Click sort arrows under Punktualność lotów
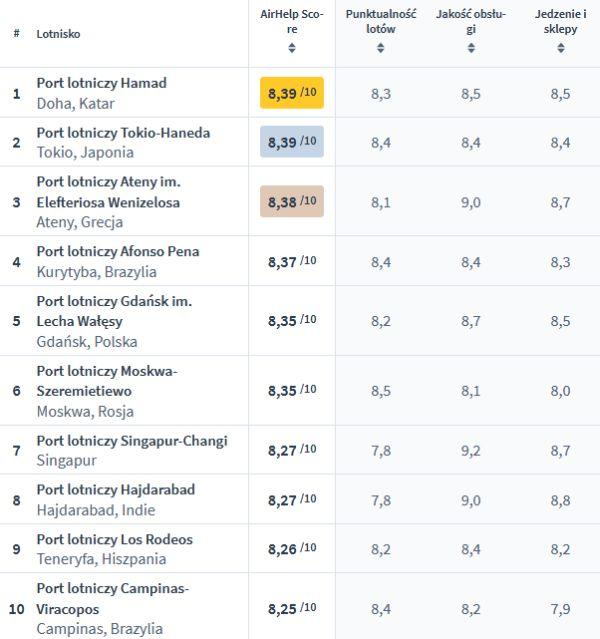Viewport: 600px width, 639px height. tap(380, 48)
